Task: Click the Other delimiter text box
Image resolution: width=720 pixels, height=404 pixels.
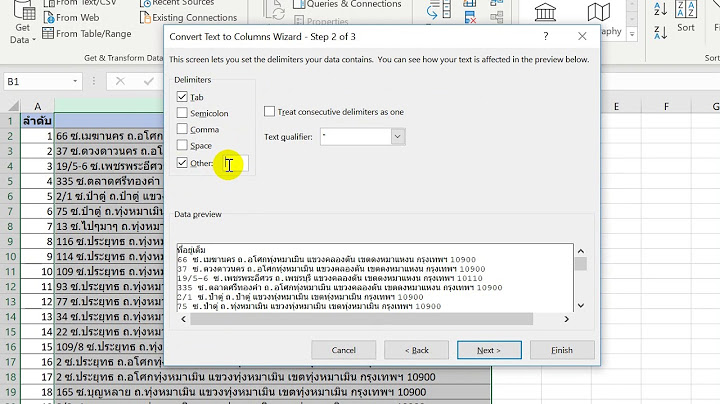Action: [236, 163]
